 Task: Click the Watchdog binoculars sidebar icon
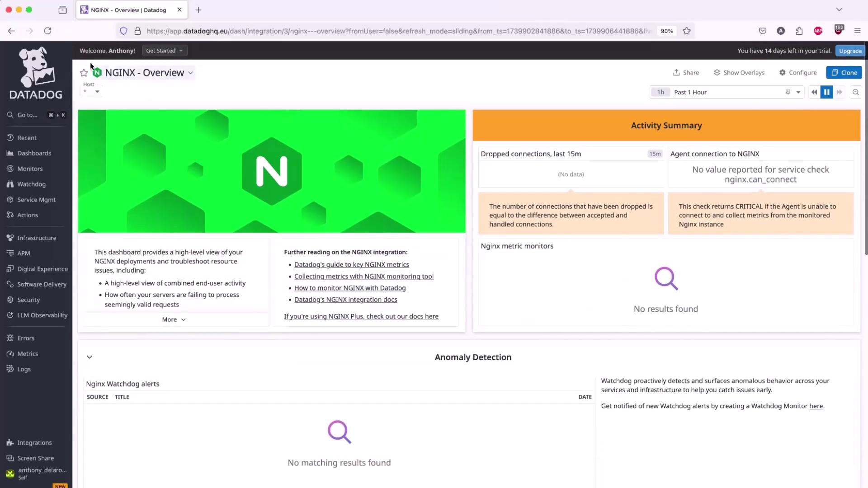(x=10, y=184)
